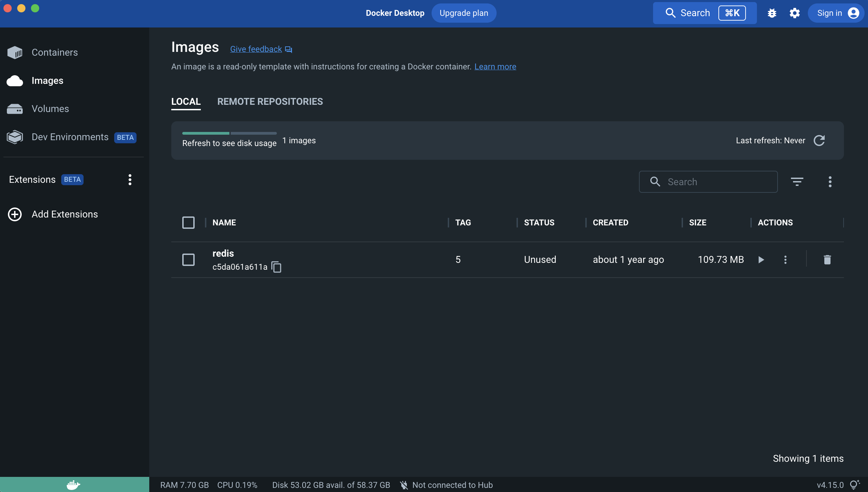The image size is (868, 492).
Task: Open the settings gear in header
Action: pyautogui.click(x=794, y=13)
